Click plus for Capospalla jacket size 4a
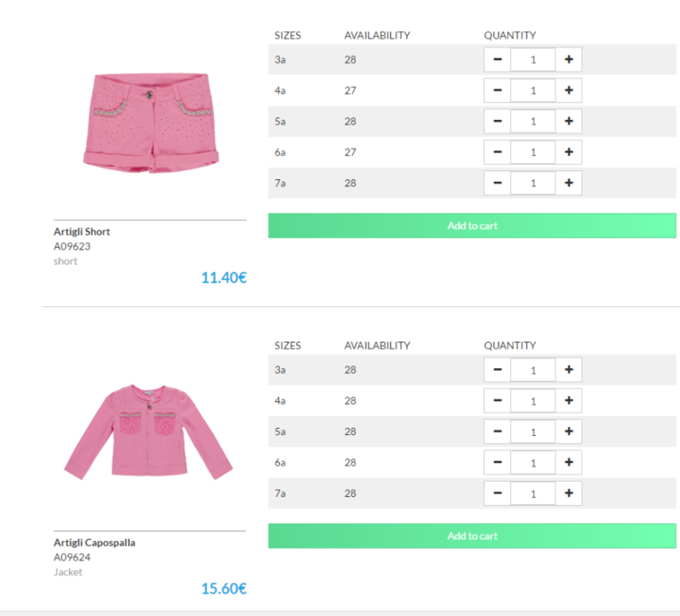The width and height of the screenshot is (680, 616). tap(569, 401)
